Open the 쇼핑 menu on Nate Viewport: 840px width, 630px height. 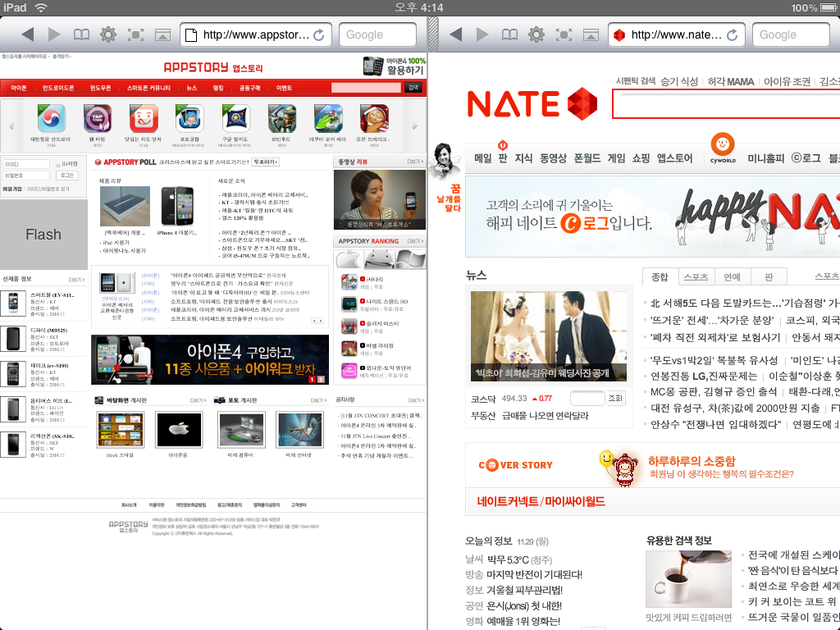click(641, 158)
